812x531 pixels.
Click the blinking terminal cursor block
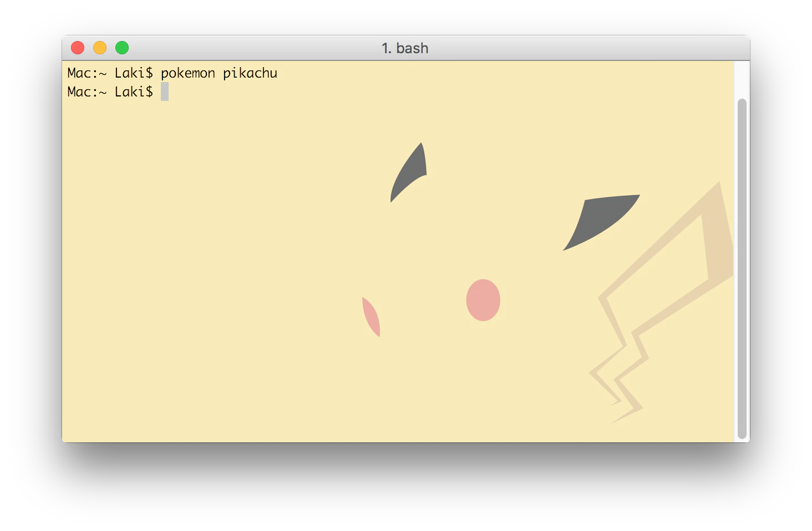point(164,91)
